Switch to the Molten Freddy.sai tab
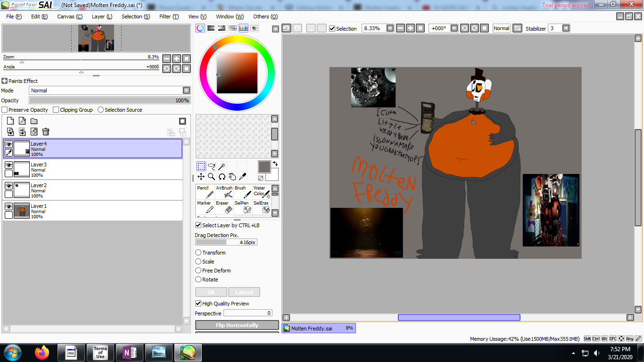Image resolution: width=644 pixels, height=362 pixels. 319,328
